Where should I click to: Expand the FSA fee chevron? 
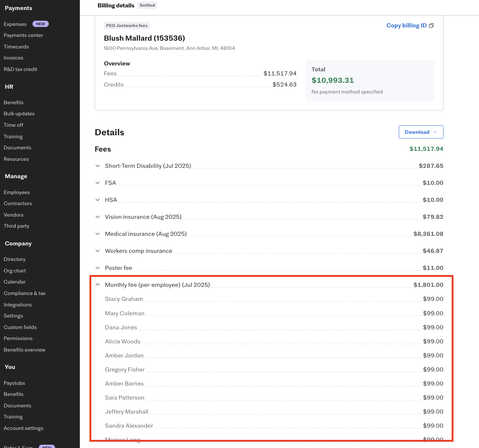98,183
